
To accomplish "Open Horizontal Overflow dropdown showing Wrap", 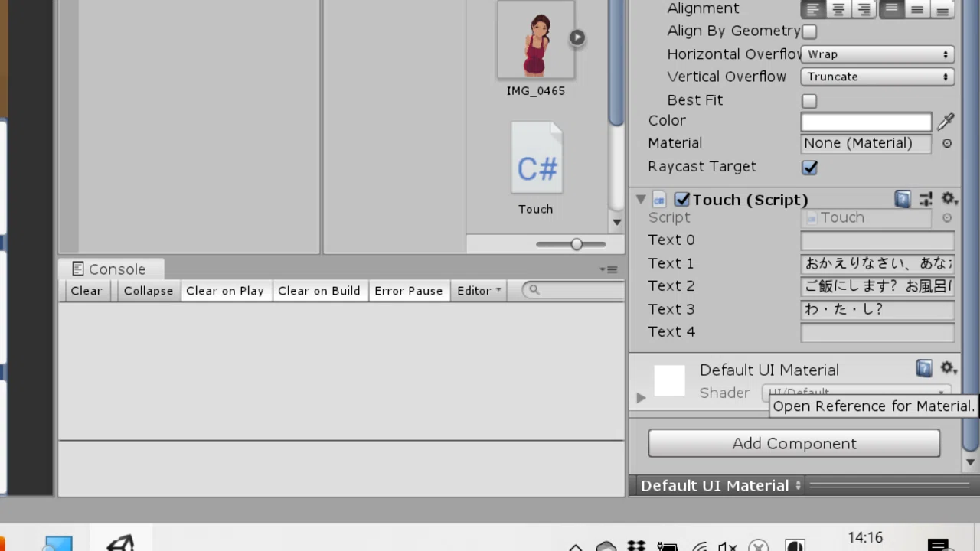I will point(877,54).
